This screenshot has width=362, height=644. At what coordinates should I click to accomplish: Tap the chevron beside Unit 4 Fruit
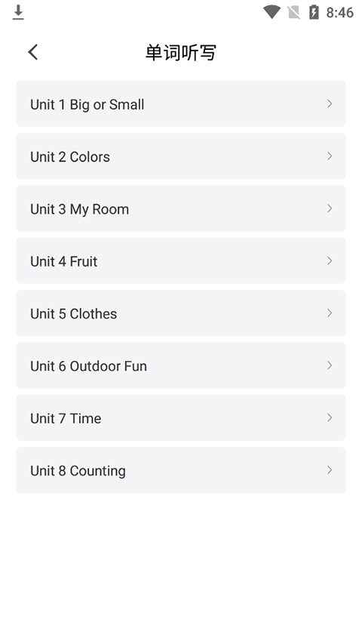(x=330, y=260)
